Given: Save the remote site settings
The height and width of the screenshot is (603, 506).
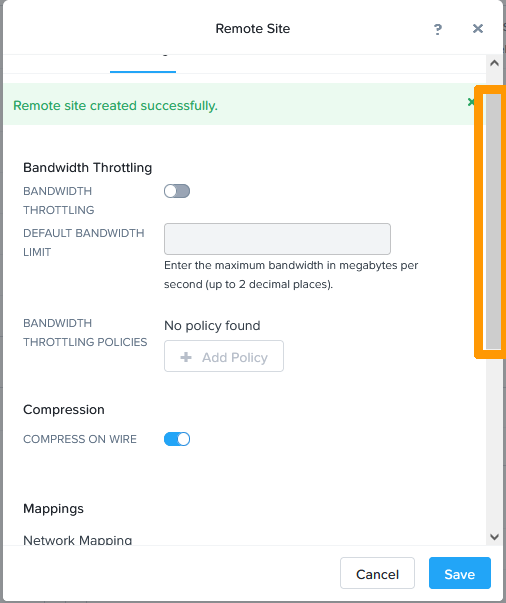Looking at the screenshot, I should click(460, 573).
